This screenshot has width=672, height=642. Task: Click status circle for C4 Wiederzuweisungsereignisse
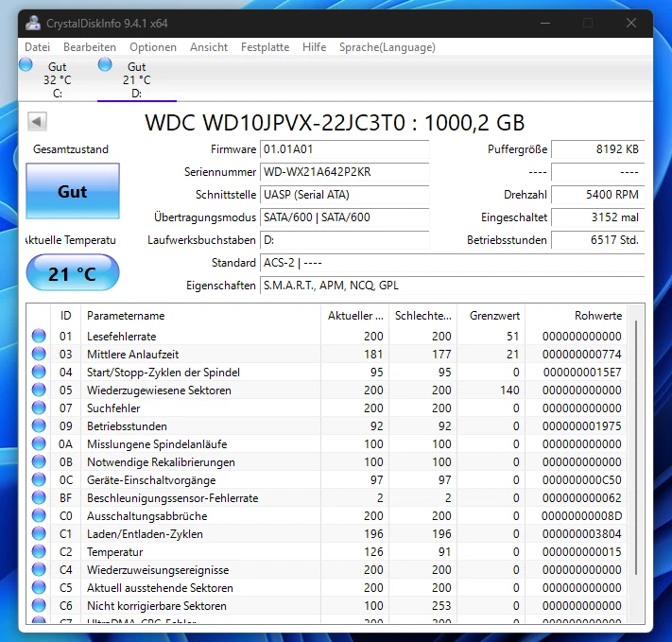(39, 569)
